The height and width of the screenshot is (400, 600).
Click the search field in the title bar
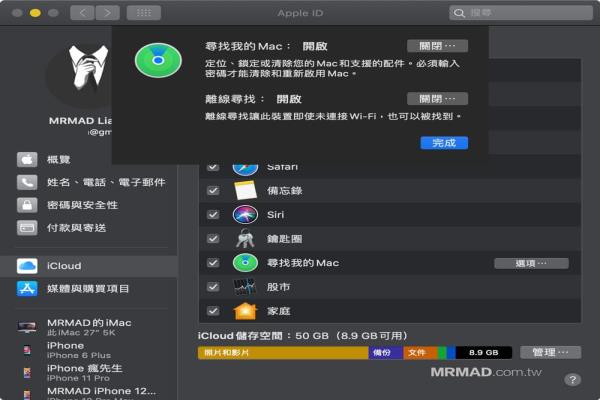pos(521,13)
